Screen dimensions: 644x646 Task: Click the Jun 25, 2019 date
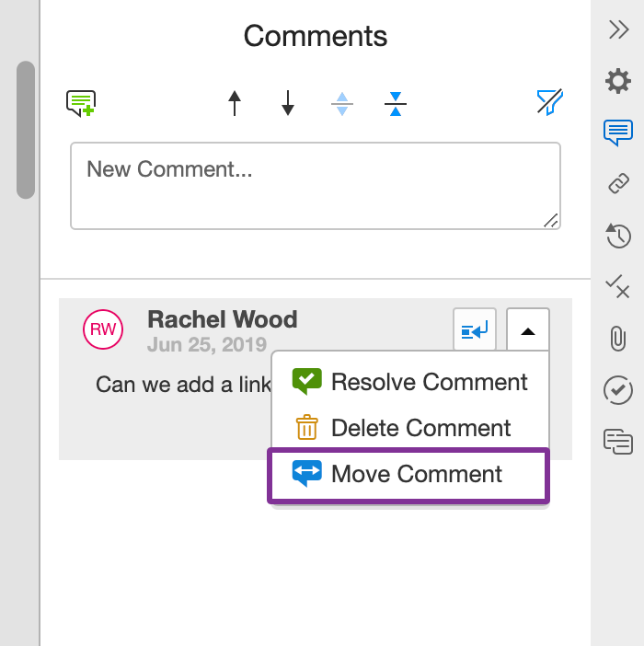click(207, 344)
